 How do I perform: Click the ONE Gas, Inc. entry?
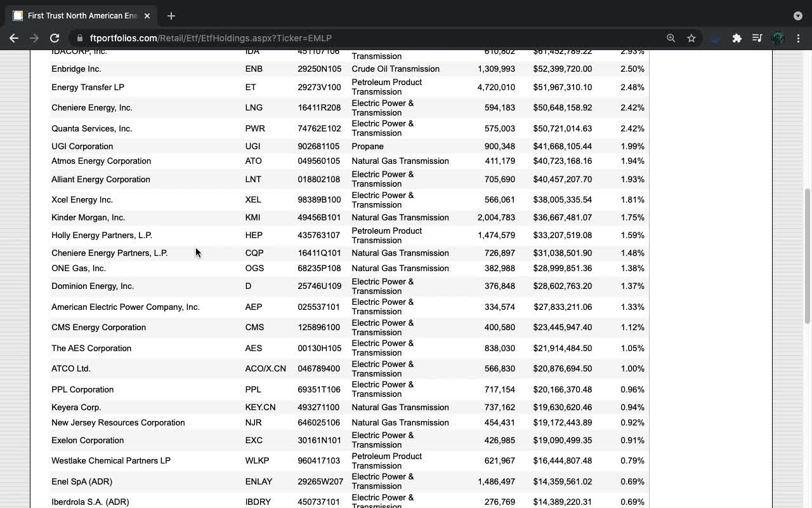pyautogui.click(x=79, y=268)
